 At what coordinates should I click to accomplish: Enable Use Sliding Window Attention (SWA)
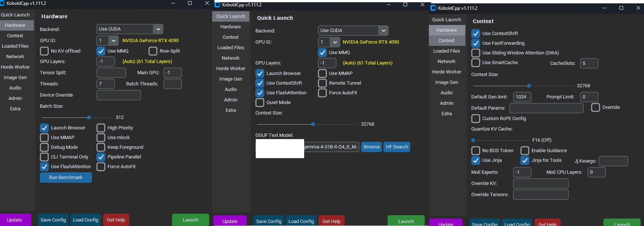pyautogui.click(x=476, y=53)
